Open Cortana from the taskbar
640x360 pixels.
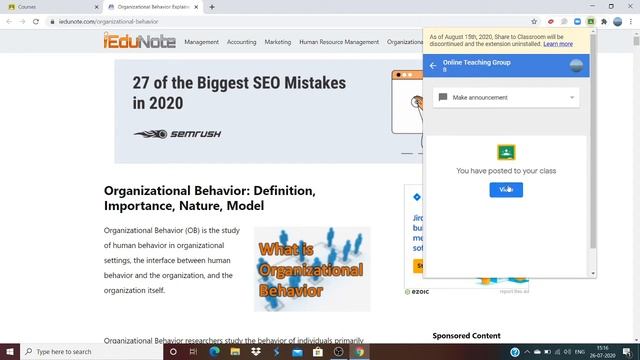click(173, 351)
